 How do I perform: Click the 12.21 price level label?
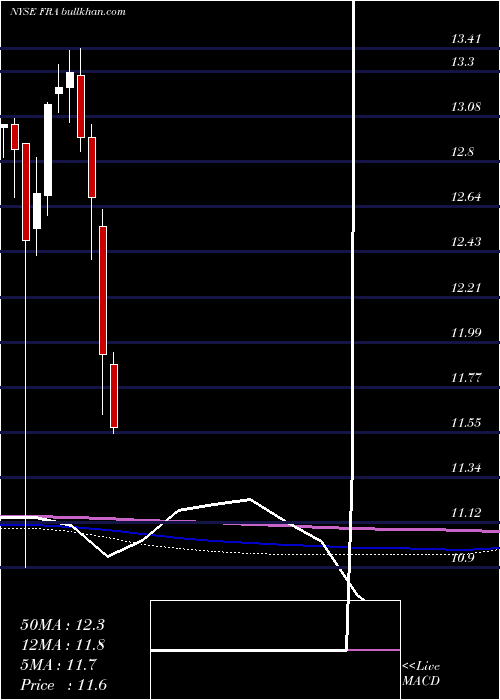(x=466, y=287)
